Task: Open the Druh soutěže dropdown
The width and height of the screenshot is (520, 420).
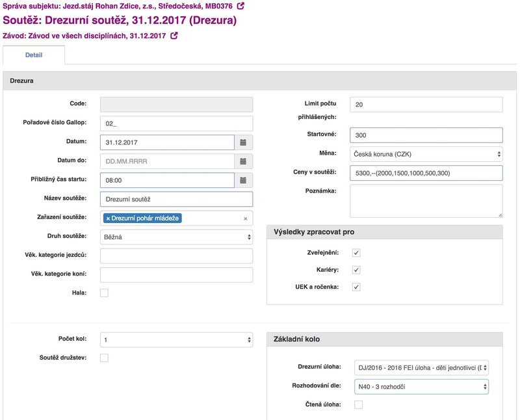Action: coord(176,237)
